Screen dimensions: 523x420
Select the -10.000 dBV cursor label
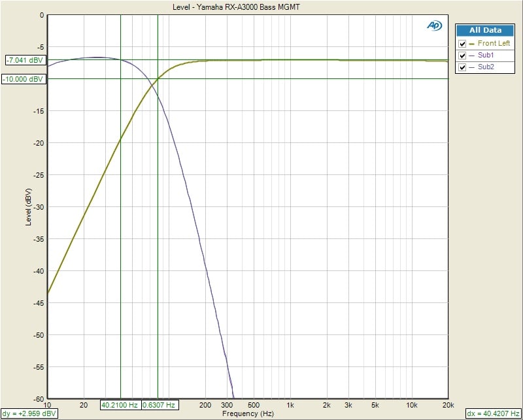(x=23, y=79)
